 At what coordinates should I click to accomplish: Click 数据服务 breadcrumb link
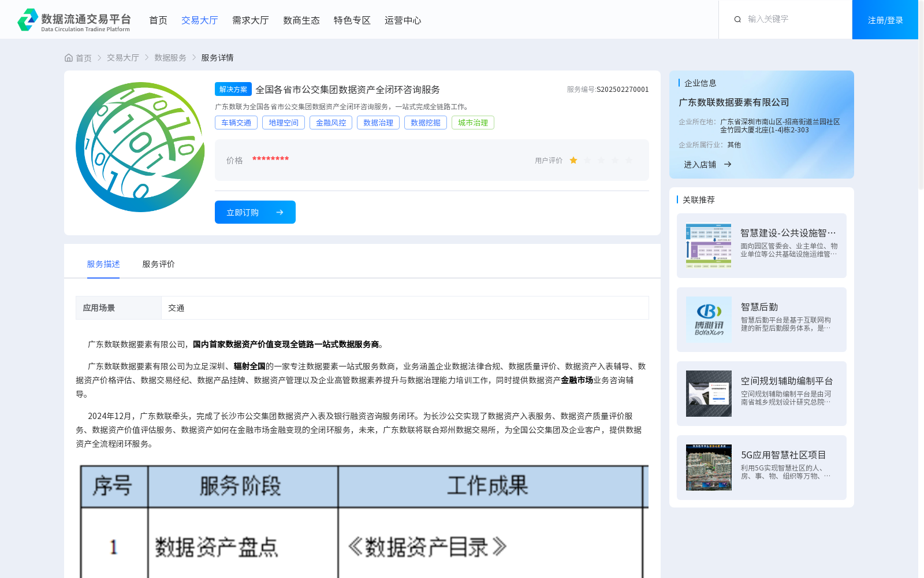pyautogui.click(x=170, y=58)
